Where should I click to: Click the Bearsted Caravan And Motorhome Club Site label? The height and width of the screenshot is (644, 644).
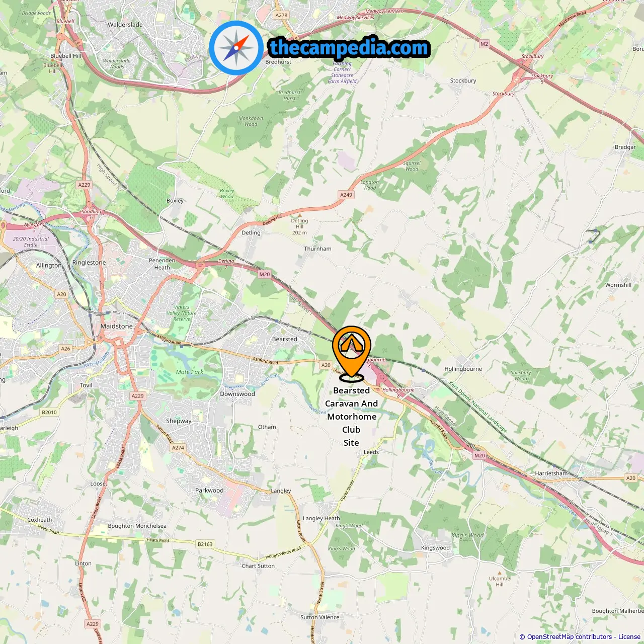coord(351,417)
